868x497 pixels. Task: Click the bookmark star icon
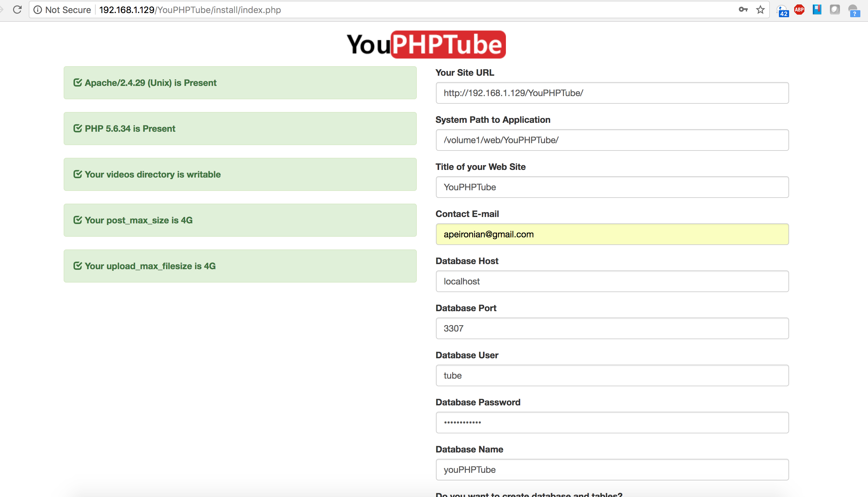click(760, 10)
